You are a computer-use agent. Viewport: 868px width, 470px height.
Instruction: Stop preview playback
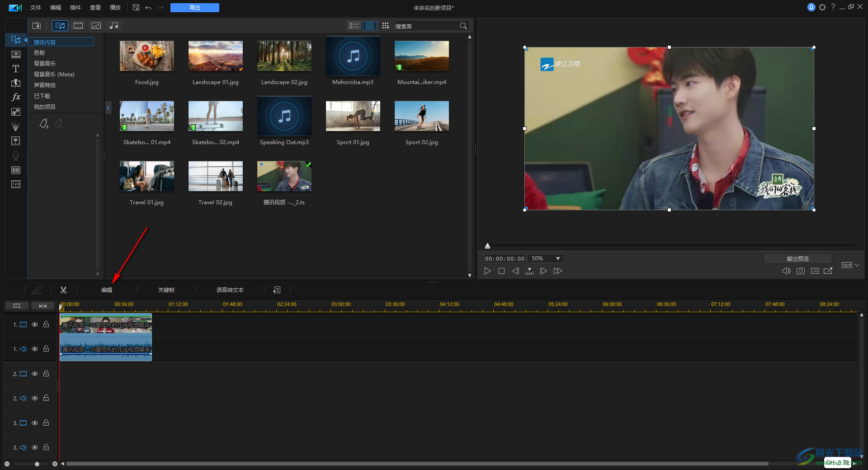click(501, 271)
